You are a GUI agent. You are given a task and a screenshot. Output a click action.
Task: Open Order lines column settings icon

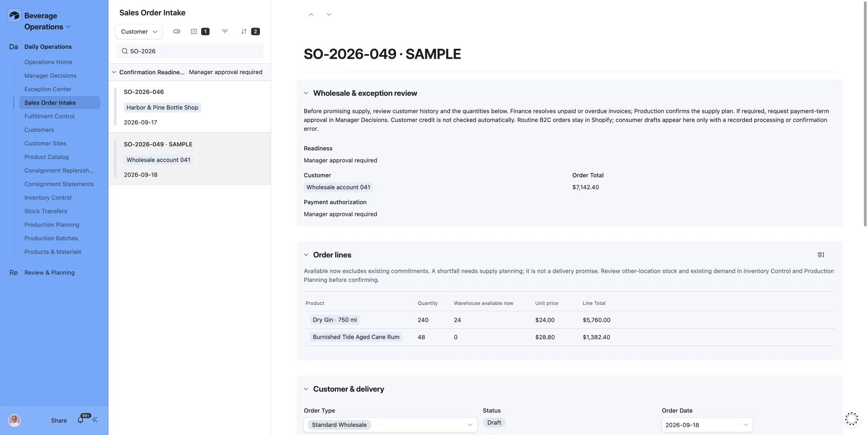click(821, 255)
